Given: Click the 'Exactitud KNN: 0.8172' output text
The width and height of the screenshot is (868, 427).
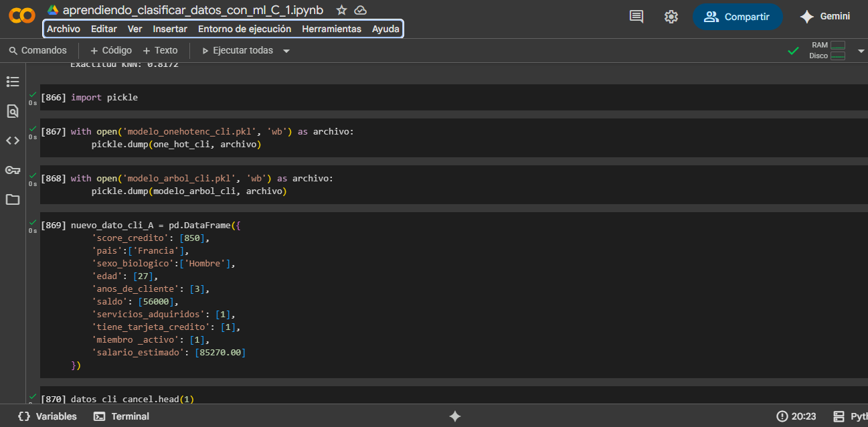Looking at the screenshot, I should coord(124,65).
